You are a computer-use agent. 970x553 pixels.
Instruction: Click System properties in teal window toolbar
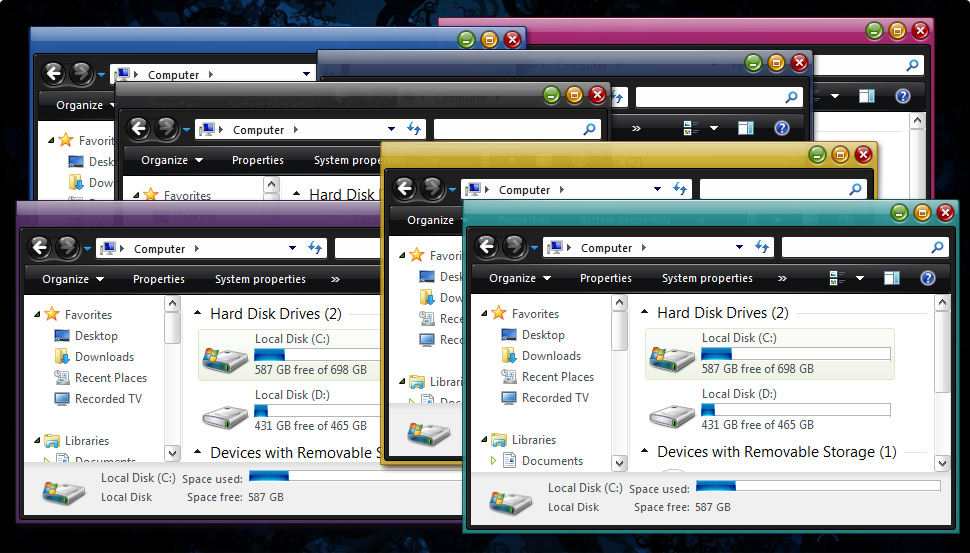tap(707, 278)
